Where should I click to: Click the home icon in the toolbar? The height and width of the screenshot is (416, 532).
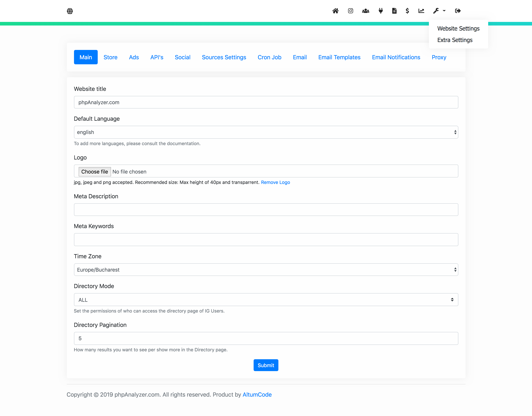click(336, 11)
